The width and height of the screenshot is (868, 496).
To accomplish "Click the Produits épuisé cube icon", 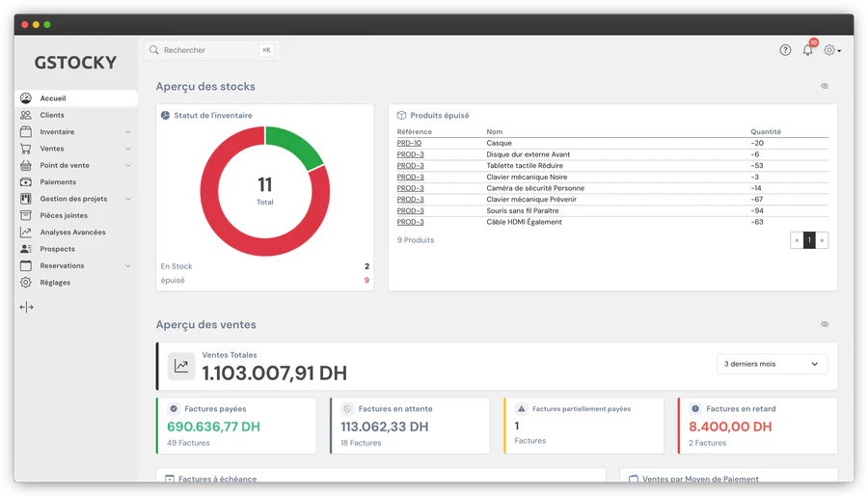I will point(401,115).
